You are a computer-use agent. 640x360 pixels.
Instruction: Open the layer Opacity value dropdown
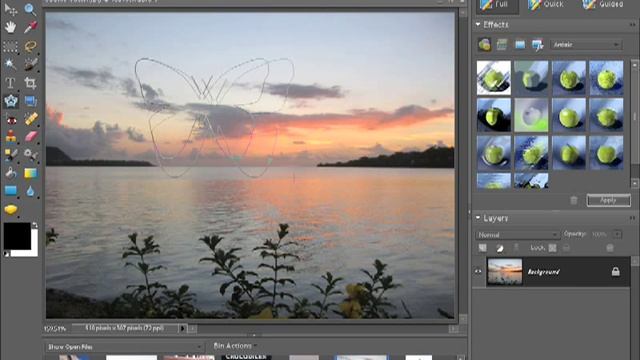pyautogui.click(x=618, y=234)
